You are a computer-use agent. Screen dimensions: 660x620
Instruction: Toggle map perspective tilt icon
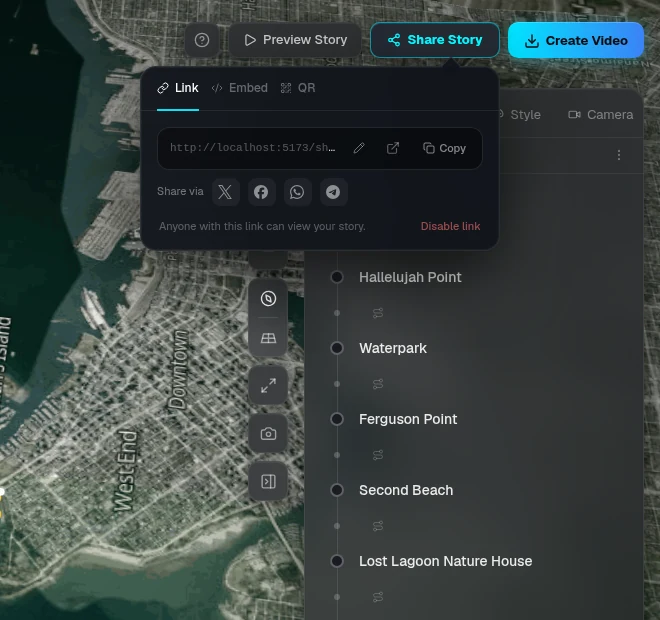269,338
